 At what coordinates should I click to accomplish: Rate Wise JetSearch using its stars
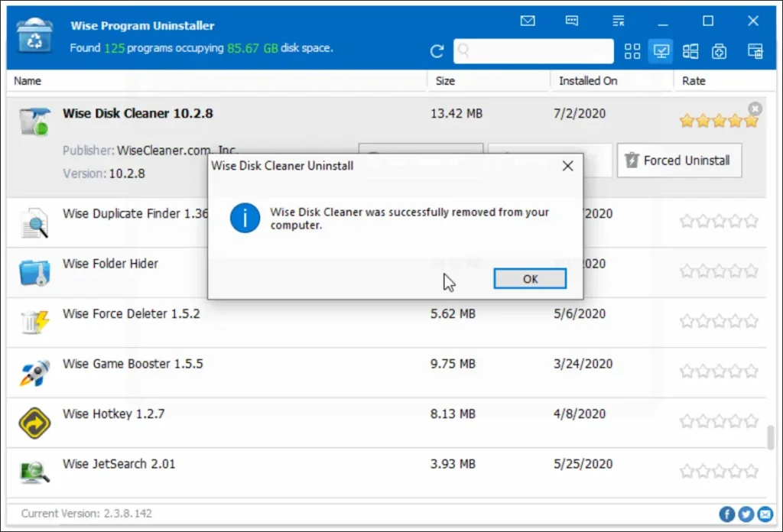719,471
